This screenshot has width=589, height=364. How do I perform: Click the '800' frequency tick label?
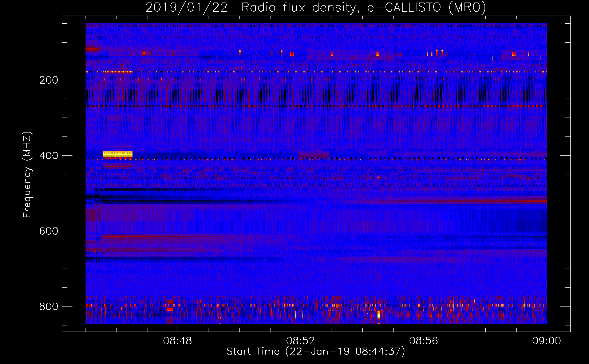[49, 306]
